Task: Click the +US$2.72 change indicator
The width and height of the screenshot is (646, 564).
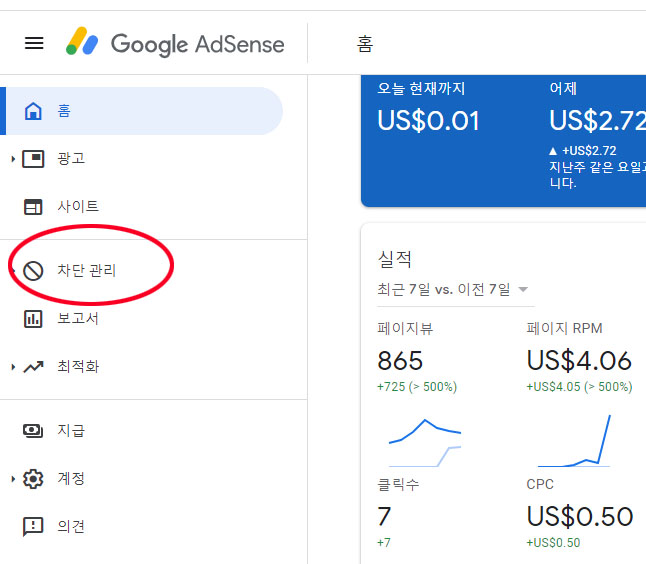Action: coord(583,151)
